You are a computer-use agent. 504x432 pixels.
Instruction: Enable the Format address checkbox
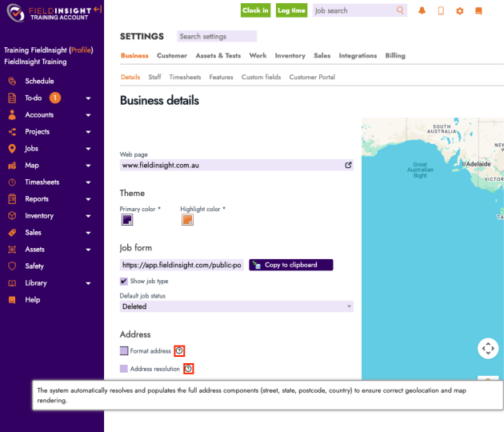[x=124, y=351]
